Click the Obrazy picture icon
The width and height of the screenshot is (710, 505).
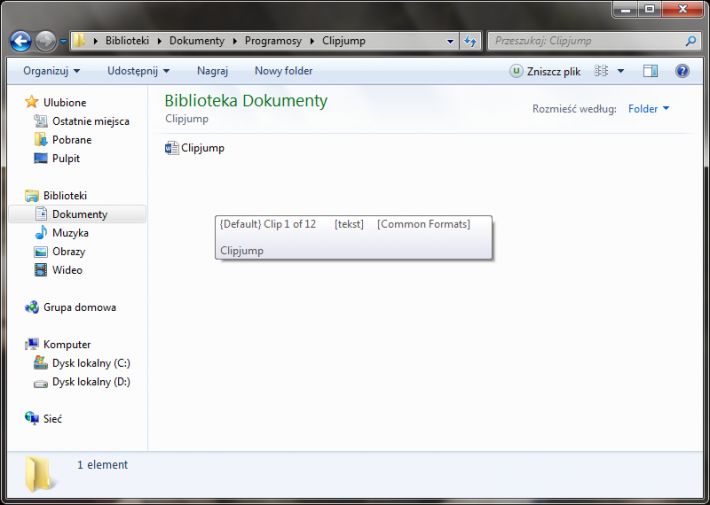[x=41, y=252]
